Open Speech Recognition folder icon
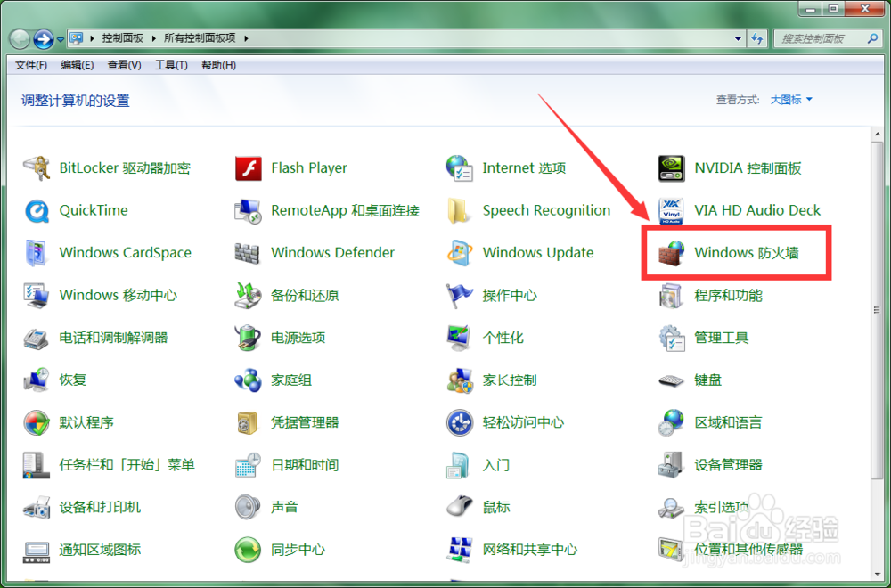Viewport: 891px width, 588px height. [460, 211]
